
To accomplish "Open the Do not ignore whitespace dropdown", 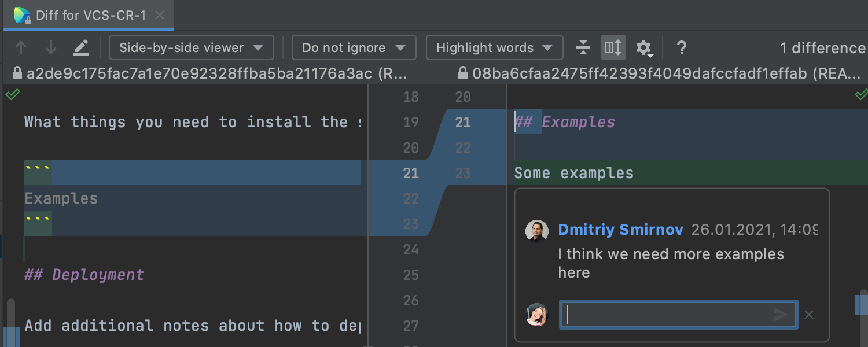I will pyautogui.click(x=354, y=47).
